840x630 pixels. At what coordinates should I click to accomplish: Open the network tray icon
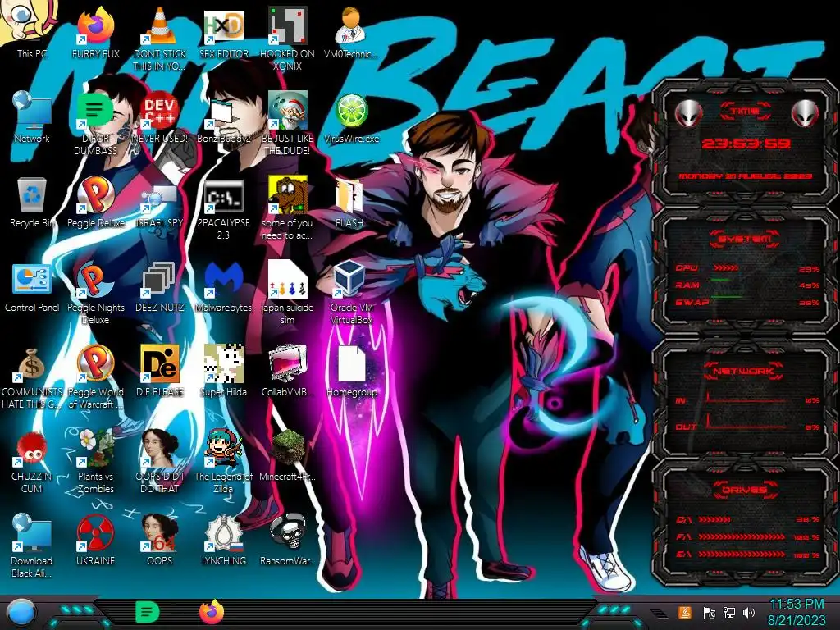pyautogui.click(x=728, y=612)
